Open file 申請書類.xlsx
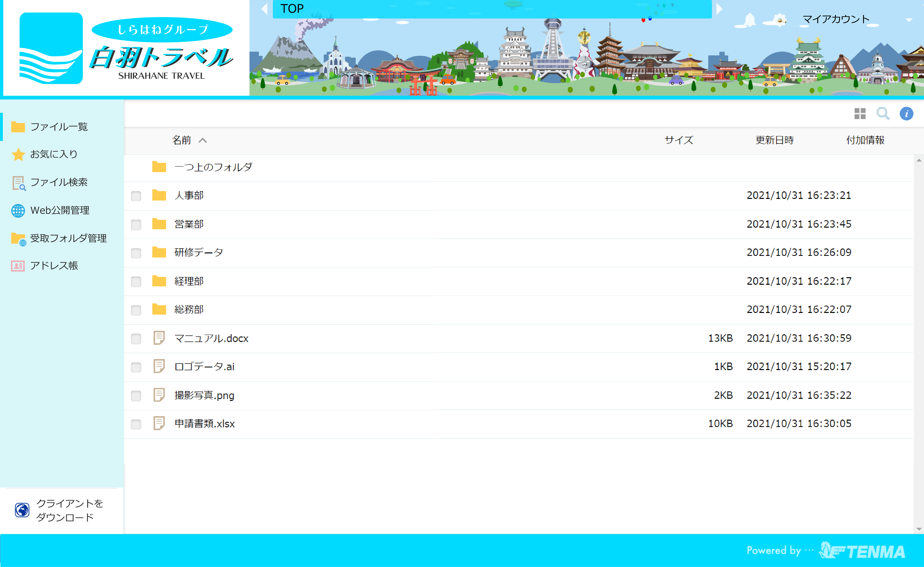Viewport: 924px width, 567px height. click(x=205, y=424)
